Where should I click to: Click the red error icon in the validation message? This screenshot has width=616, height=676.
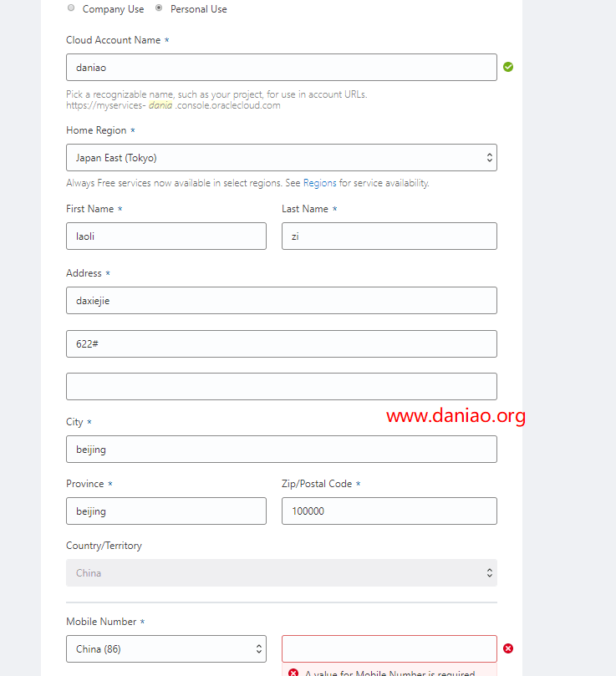tap(293, 673)
